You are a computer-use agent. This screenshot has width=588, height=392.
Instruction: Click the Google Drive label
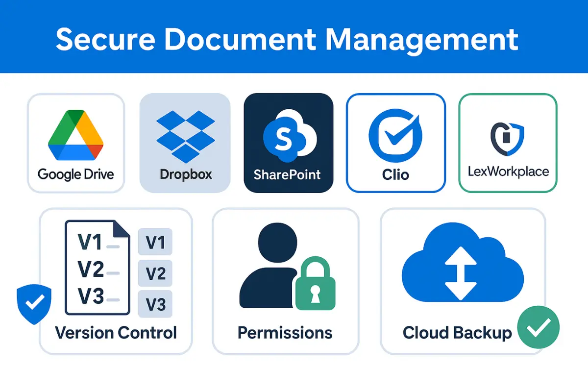coord(76,174)
